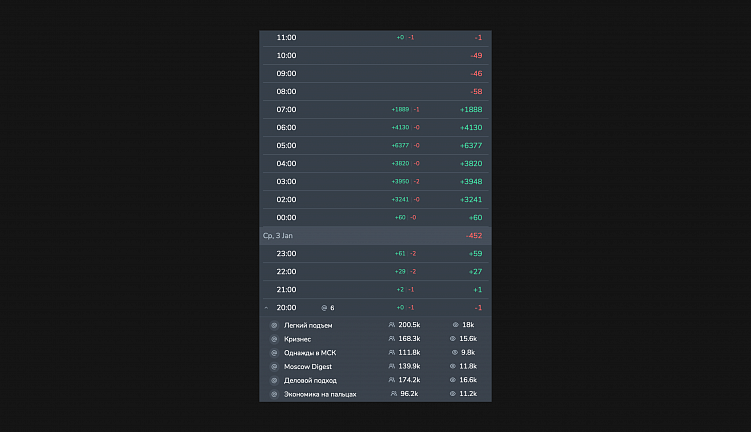This screenshot has width=751, height=432.
Task: Click the views eye icon for Кризнес
Action: tap(454, 339)
